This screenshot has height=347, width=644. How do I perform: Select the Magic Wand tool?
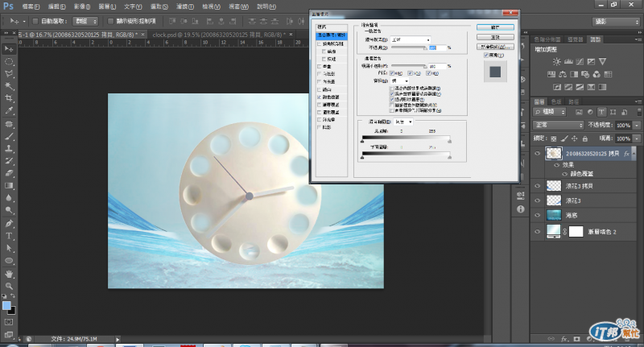[x=9, y=86]
